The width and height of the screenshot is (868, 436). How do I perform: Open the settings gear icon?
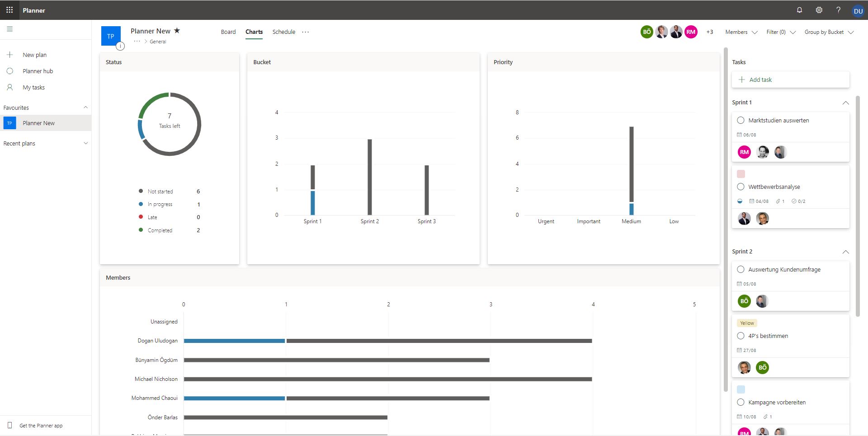coord(819,9)
